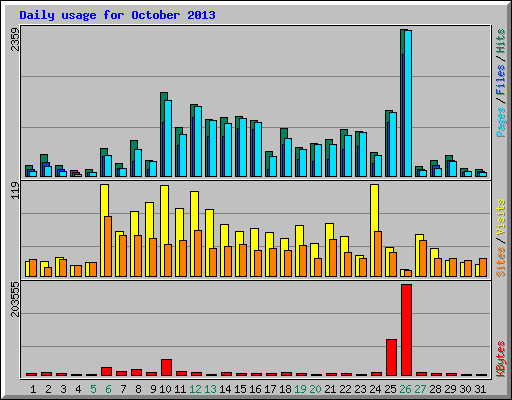Click day label 2 on the x-axis
Screen dimensions: 512x400
[48, 389]
